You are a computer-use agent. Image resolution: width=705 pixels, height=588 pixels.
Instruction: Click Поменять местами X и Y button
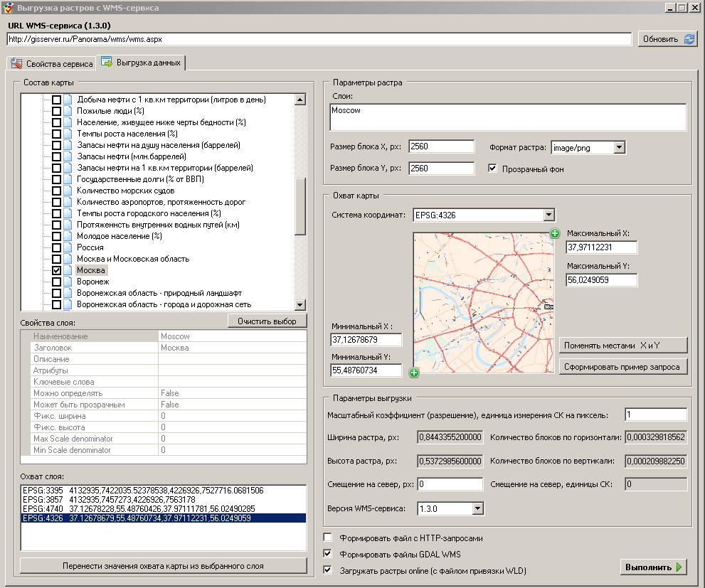(x=623, y=345)
